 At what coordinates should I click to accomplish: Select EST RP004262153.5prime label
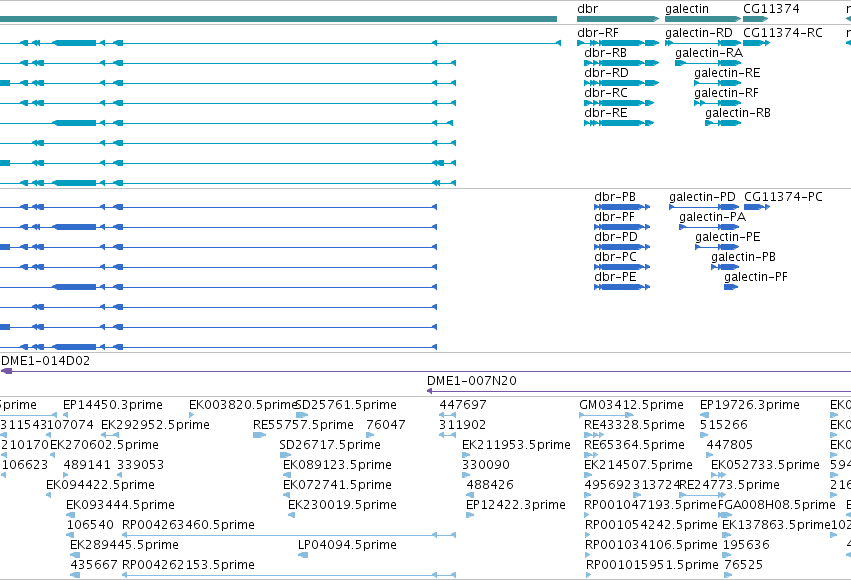pos(188,565)
